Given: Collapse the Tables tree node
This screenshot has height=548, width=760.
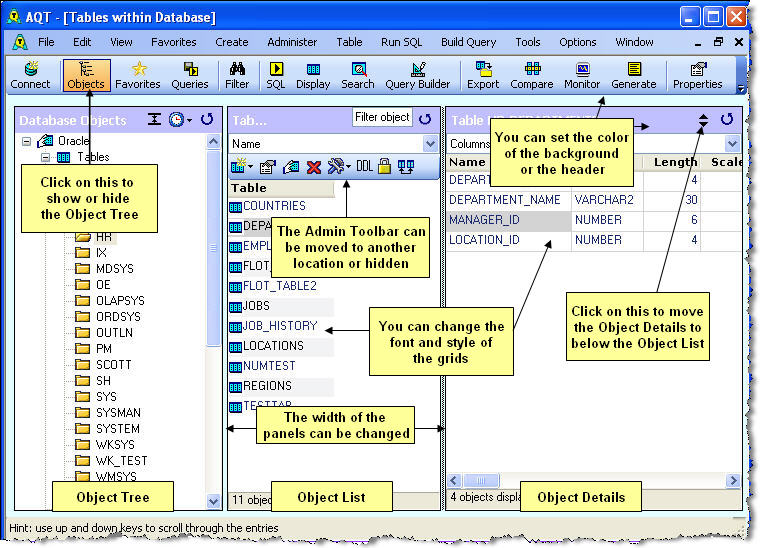Looking at the screenshot, I should coord(46,157).
